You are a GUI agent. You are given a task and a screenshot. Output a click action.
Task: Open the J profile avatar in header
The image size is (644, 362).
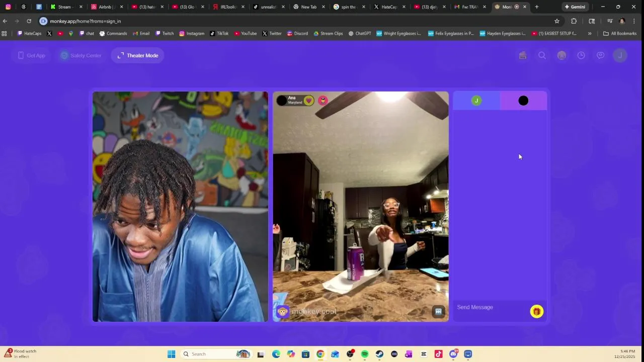pos(620,55)
